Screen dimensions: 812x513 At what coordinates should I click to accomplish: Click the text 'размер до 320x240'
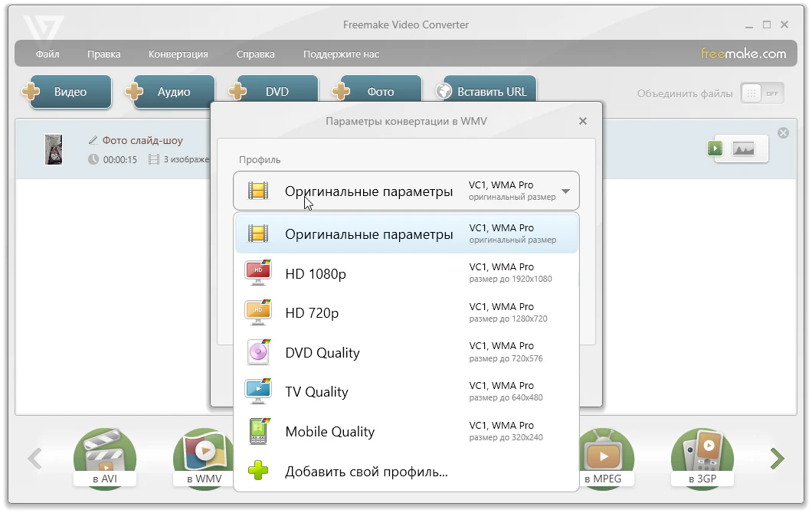click(506, 437)
